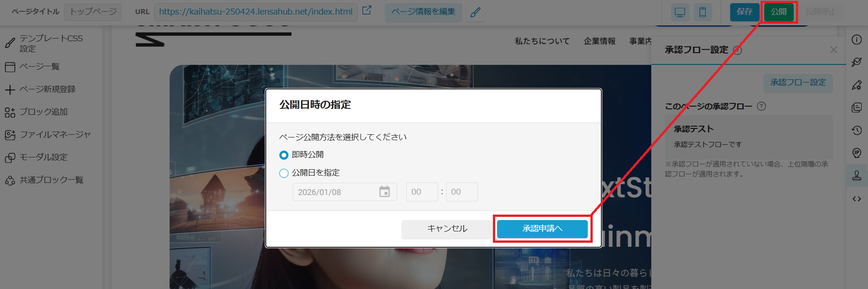Open the hour 00 selector

click(422, 192)
